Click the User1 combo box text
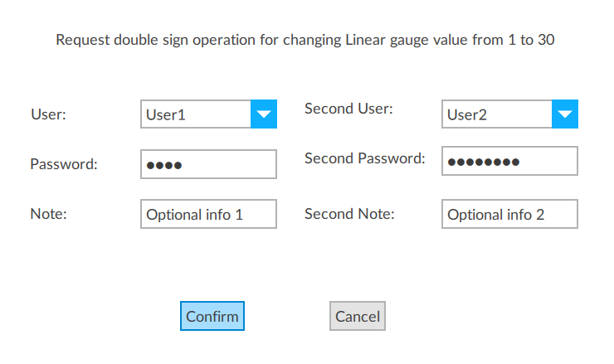Viewport: 614px width, 364px height. pos(196,114)
